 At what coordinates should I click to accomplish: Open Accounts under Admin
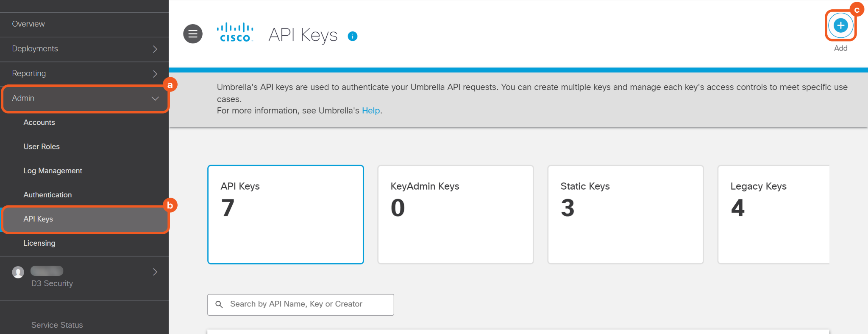click(39, 123)
